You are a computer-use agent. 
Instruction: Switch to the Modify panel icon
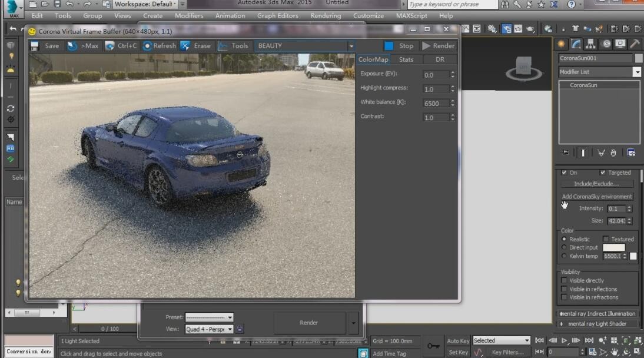click(x=576, y=44)
